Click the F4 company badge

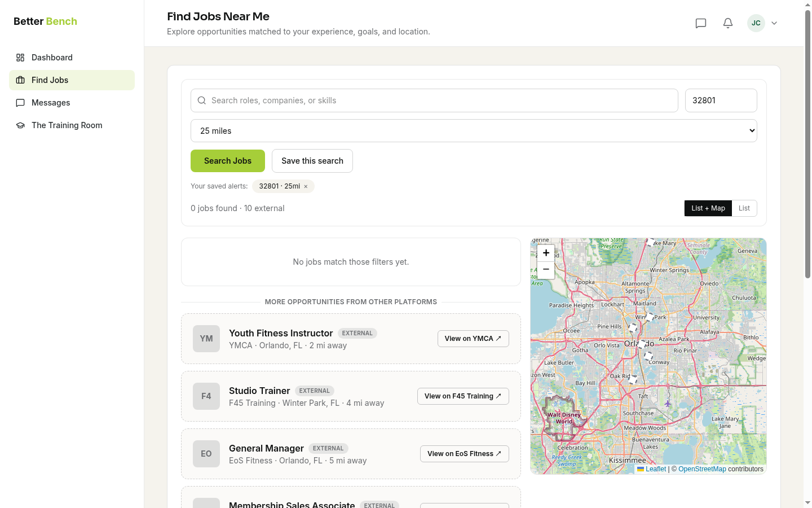(x=206, y=396)
